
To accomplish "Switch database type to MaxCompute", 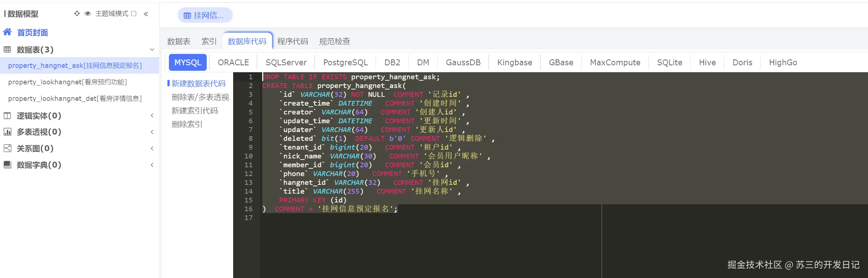I will (x=615, y=62).
